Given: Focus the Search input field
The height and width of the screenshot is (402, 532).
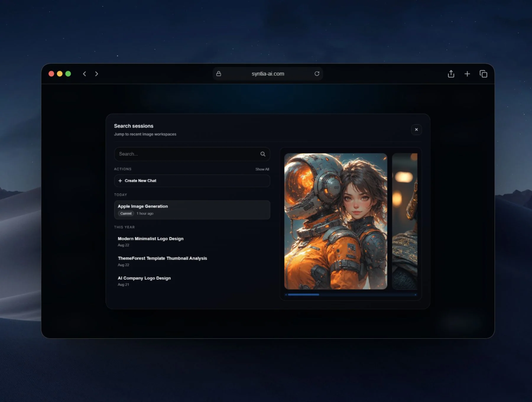Looking at the screenshot, I should (x=192, y=154).
